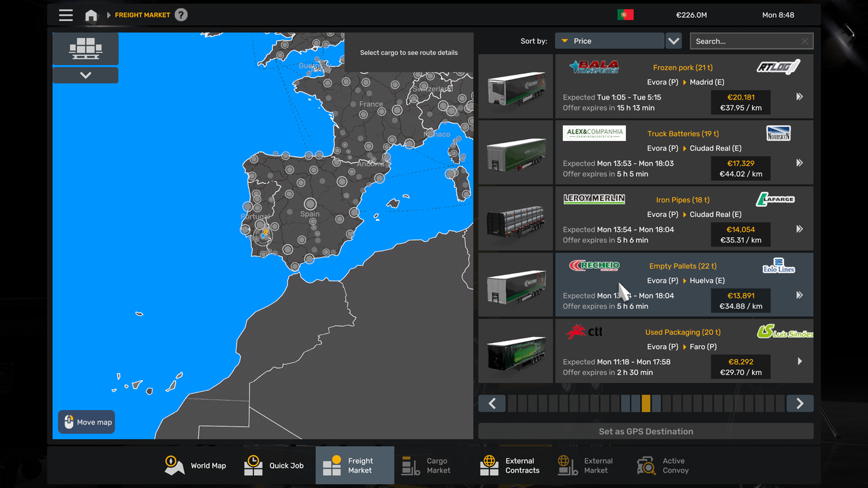Click the Move map hand icon
The width and height of the screenshot is (868, 488).
pos(69,422)
